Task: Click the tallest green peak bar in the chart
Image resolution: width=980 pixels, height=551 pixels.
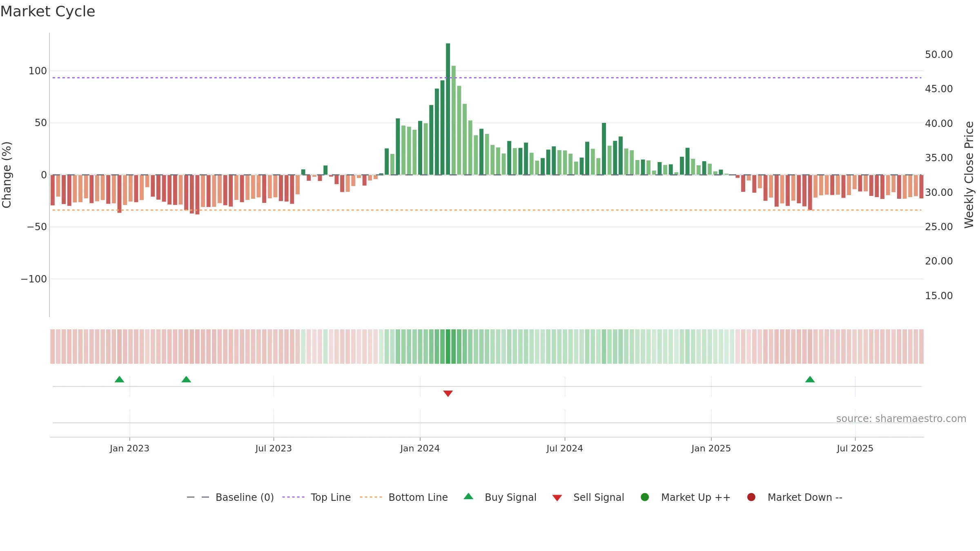Action: point(448,109)
